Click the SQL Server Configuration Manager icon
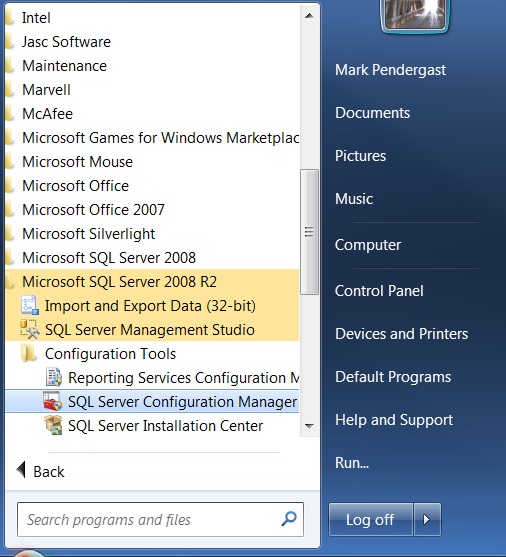The height and width of the screenshot is (557, 506). tap(53, 401)
